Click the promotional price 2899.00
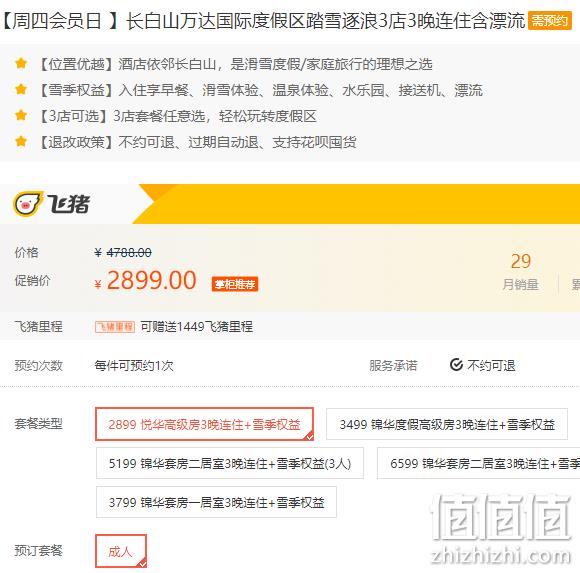This screenshot has width=580, height=573. (151, 280)
